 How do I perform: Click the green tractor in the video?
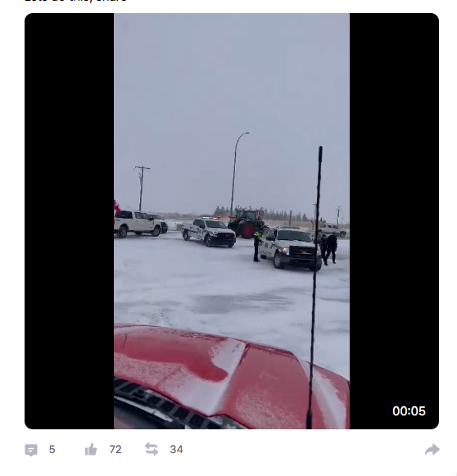[247, 224]
